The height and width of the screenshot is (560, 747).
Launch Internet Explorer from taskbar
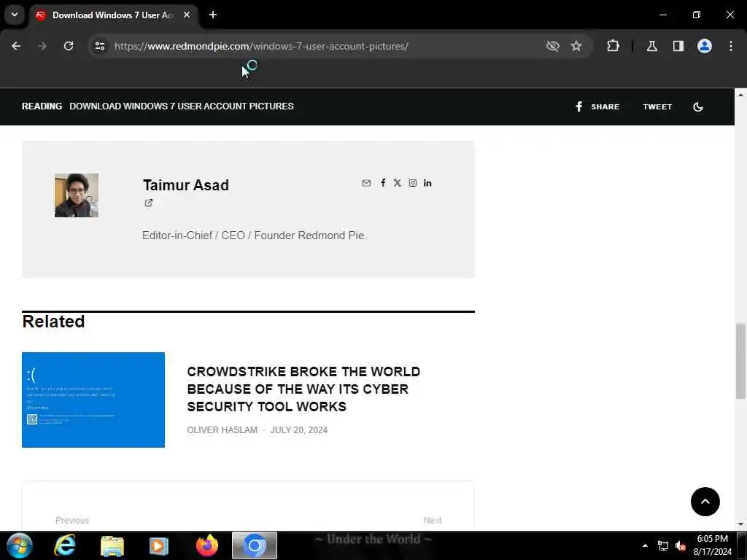65,545
